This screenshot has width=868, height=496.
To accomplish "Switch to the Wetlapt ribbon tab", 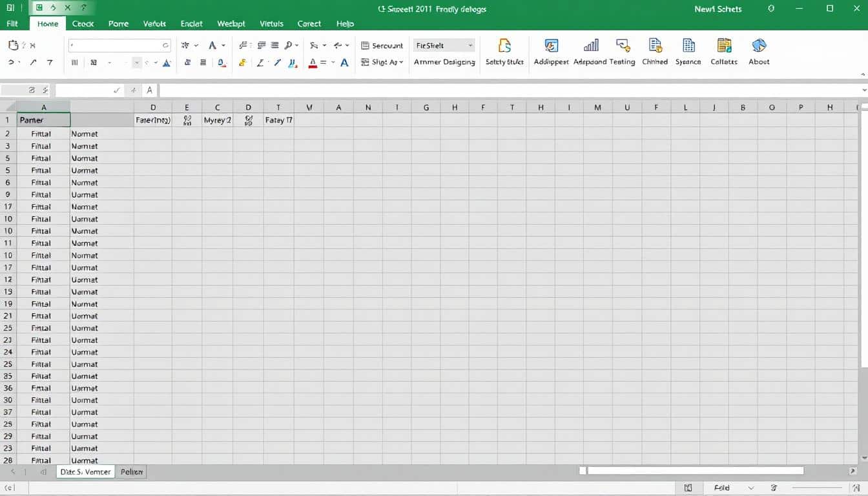I will pos(231,23).
